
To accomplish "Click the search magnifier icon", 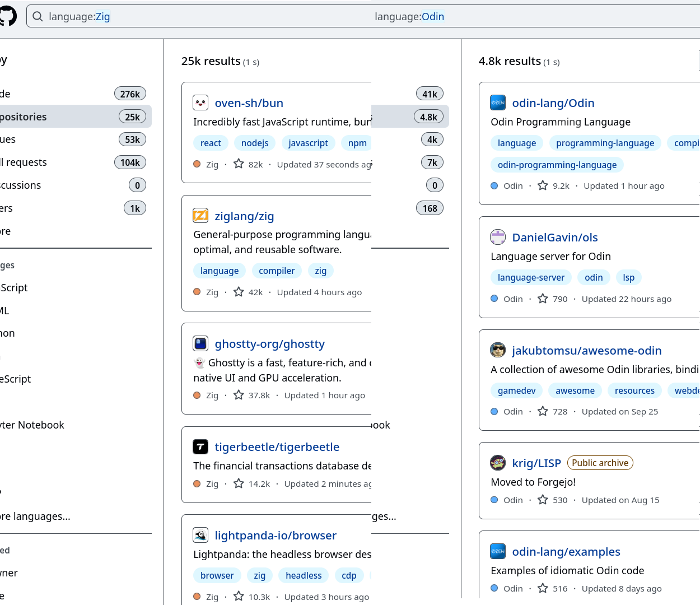I will [x=38, y=17].
